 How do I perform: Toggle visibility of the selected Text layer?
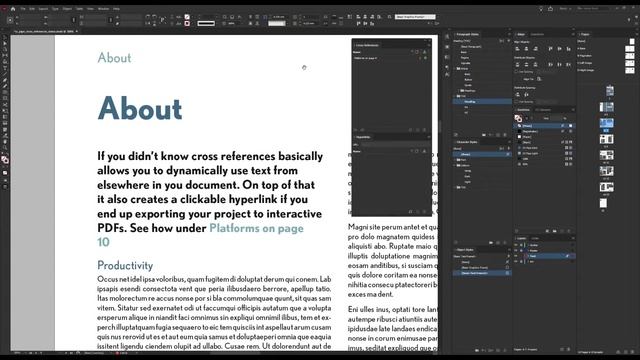(516, 256)
